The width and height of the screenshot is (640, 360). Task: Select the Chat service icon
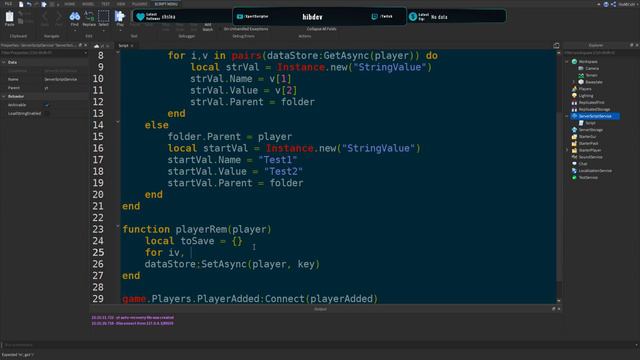coord(574,164)
